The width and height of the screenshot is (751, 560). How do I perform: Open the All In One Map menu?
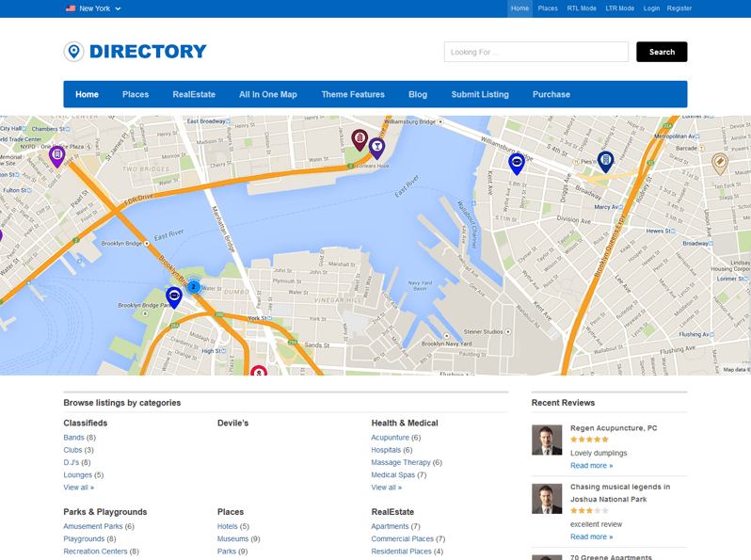click(268, 94)
